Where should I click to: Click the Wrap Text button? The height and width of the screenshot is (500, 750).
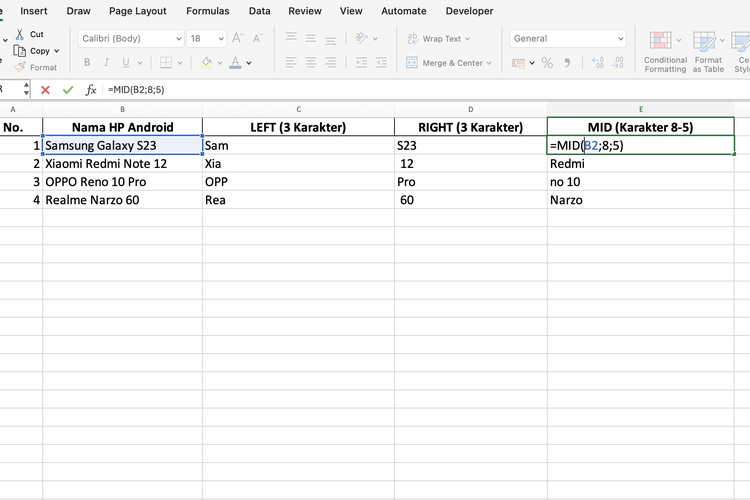coord(439,38)
